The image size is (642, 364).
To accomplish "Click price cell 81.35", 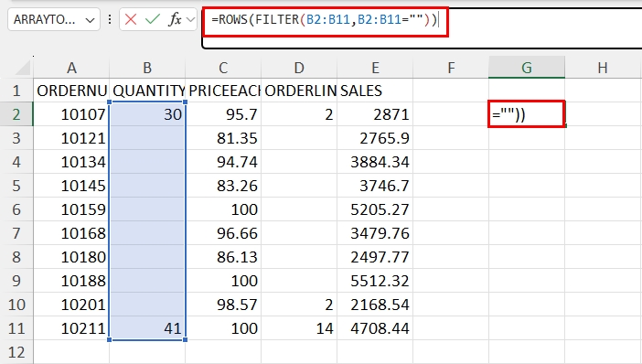I will pyautogui.click(x=223, y=138).
